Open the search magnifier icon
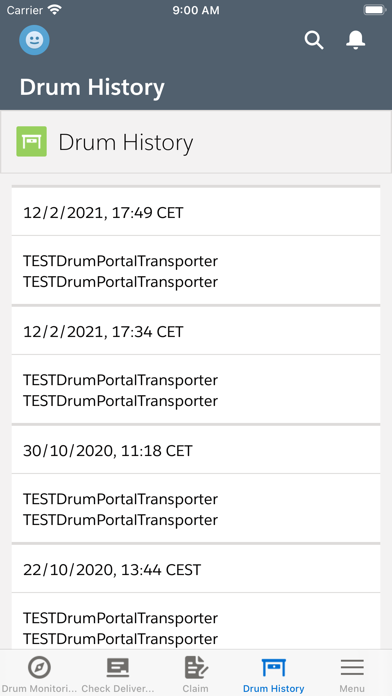This screenshot has width=392, height=696. pos(314,40)
